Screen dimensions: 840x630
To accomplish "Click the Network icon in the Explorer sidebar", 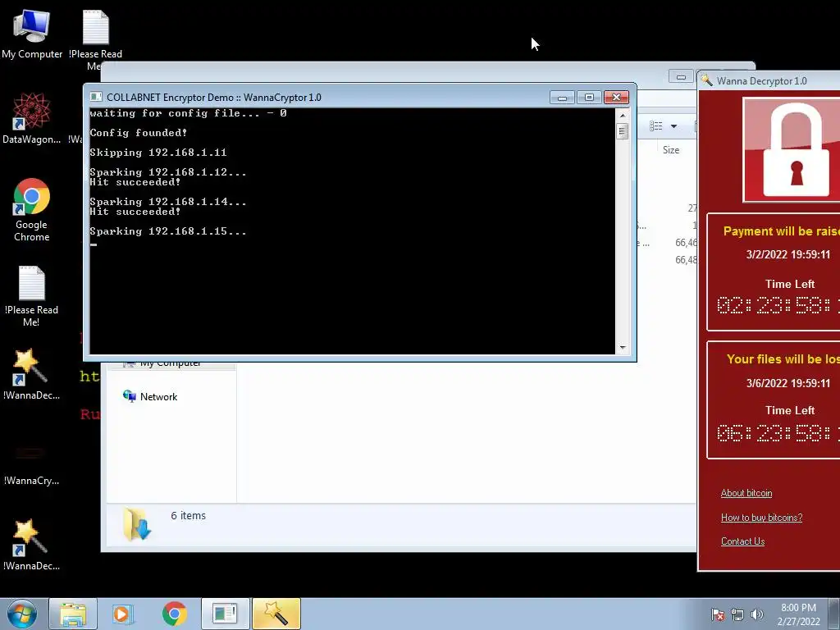I will pyautogui.click(x=129, y=396).
